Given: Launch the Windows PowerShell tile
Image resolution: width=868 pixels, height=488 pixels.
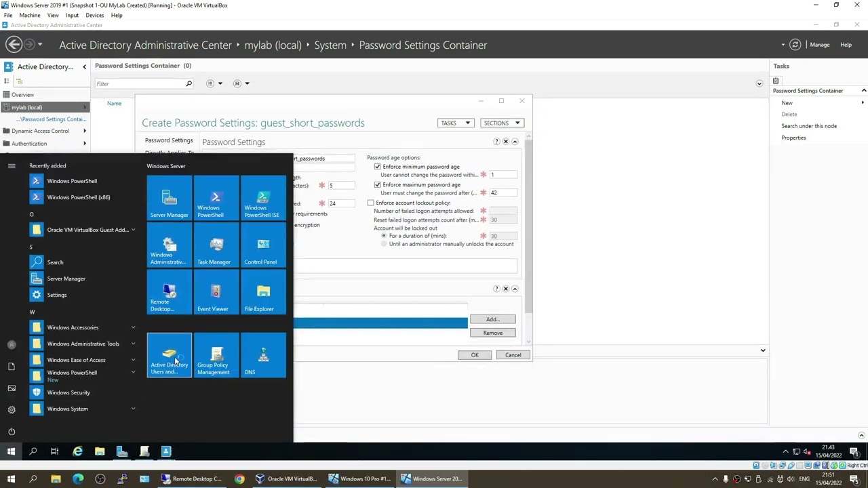Looking at the screenshot, I should click(x=216, y=198).
